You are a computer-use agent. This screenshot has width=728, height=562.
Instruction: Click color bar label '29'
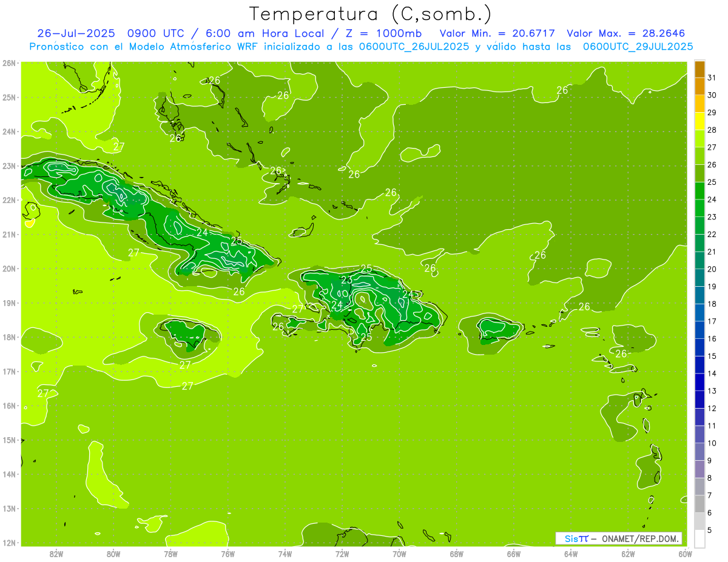point(712,112)
